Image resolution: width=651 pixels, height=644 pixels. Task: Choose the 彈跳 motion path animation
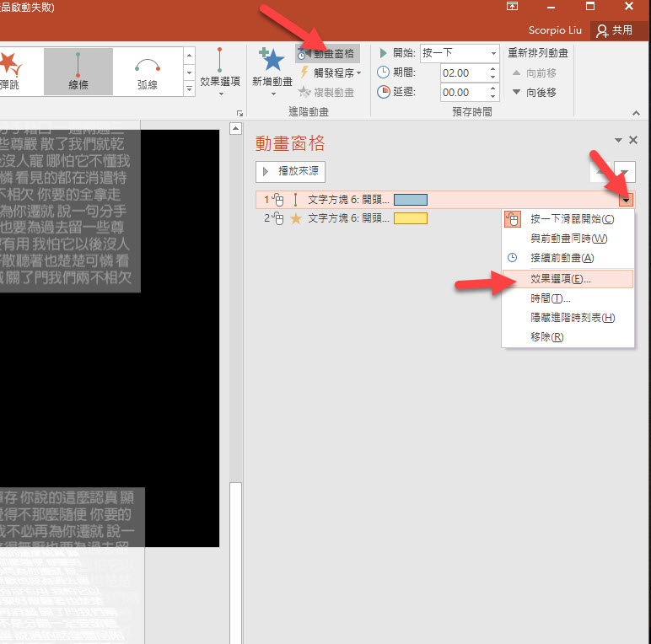click(x=10, y=71)
